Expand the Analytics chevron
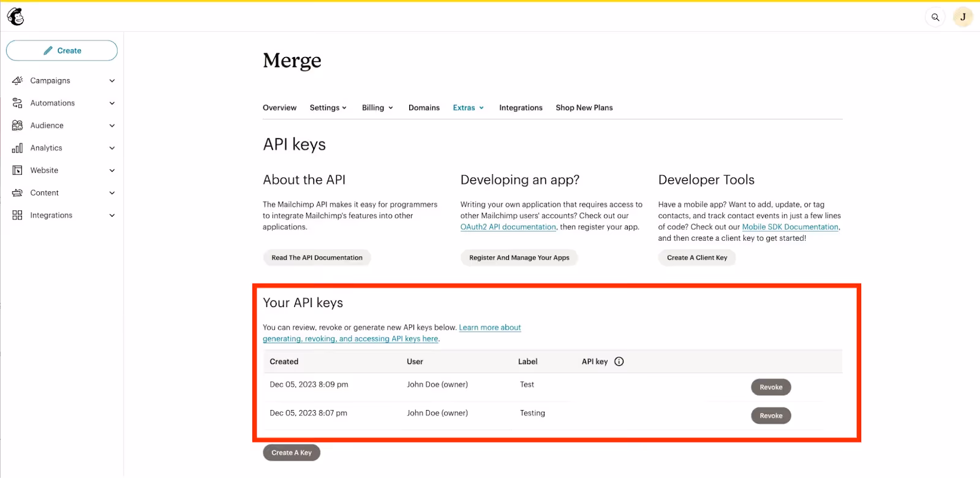The height and width of the screenshot is (478, 980). [x=112, y=148]
